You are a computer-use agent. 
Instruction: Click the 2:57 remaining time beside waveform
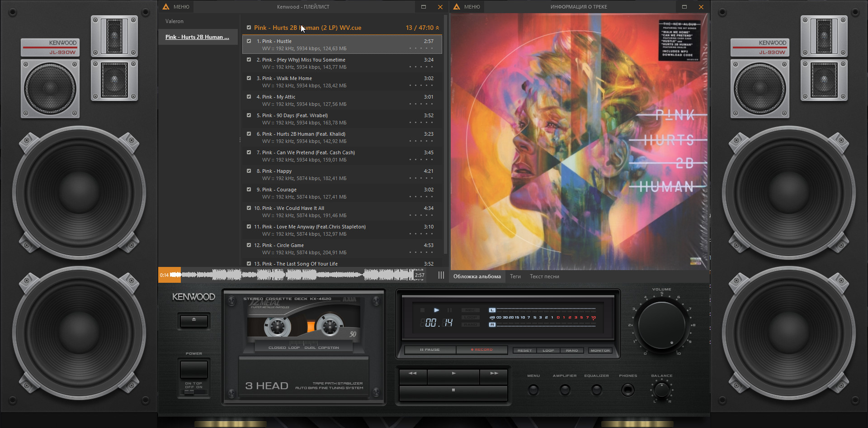(420, 275)
